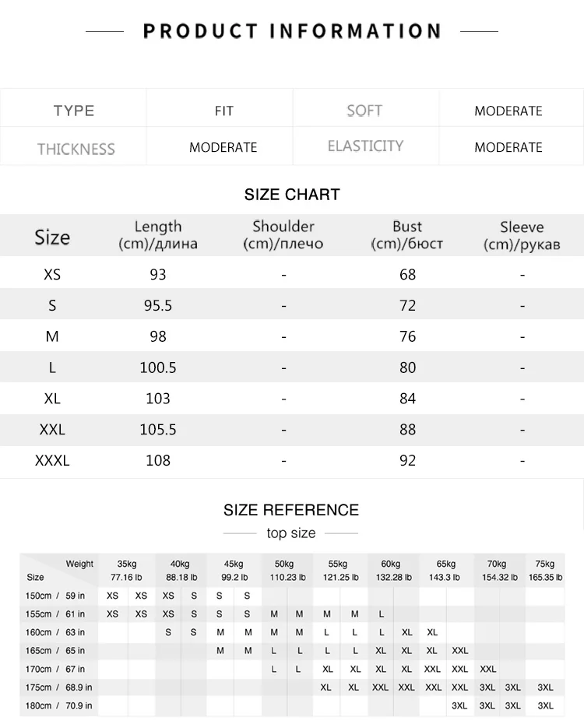The height and width of the screenshot is (728, 584).
Task: Click the SIZE REFERENCE heading
Action: (x=291, y=510)
